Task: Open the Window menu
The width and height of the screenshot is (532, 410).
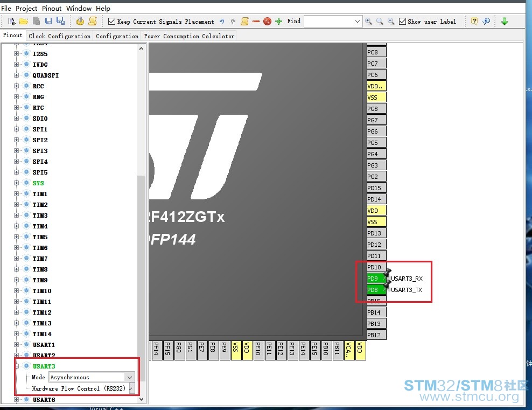Action: pos(79,8)
